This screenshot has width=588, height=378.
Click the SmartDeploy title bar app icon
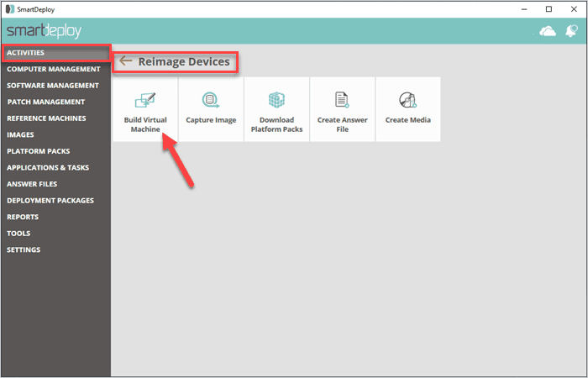click(x=10, y=9)
